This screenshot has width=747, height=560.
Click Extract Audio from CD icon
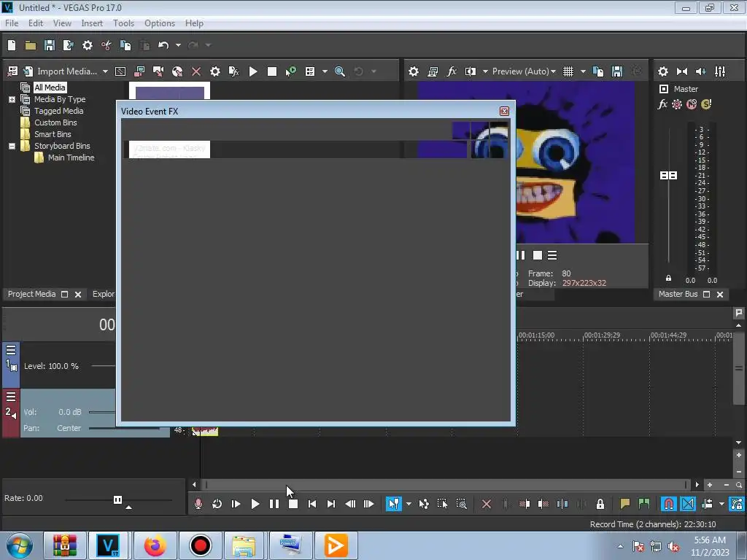[x=177, y=71]
